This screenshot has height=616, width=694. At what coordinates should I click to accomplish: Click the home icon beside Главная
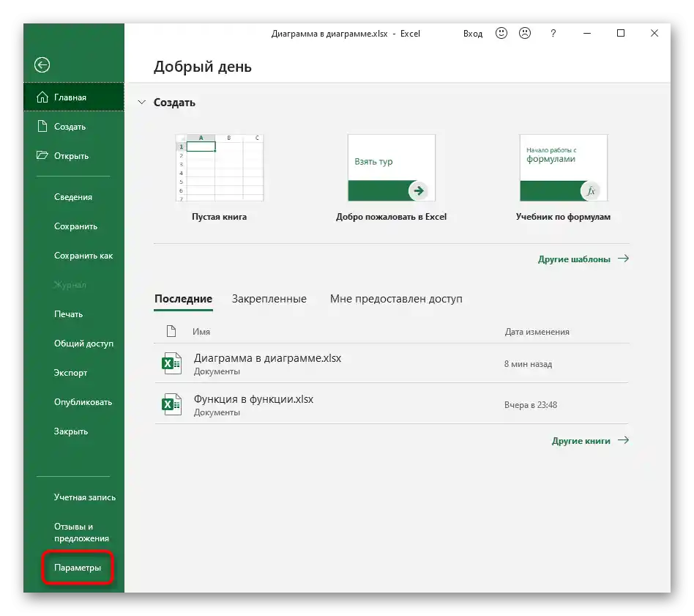[x=42, y=97]
